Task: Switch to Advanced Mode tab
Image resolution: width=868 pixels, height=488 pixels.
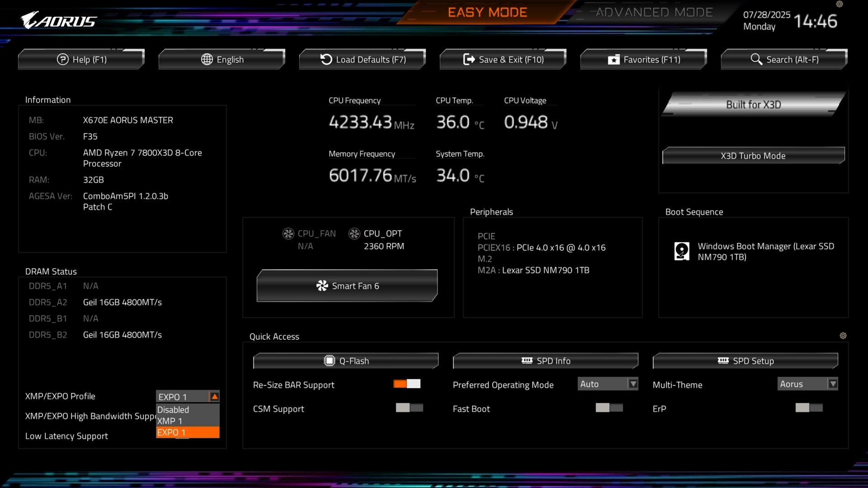Action: pyautogui.click(x=654, y=13)
